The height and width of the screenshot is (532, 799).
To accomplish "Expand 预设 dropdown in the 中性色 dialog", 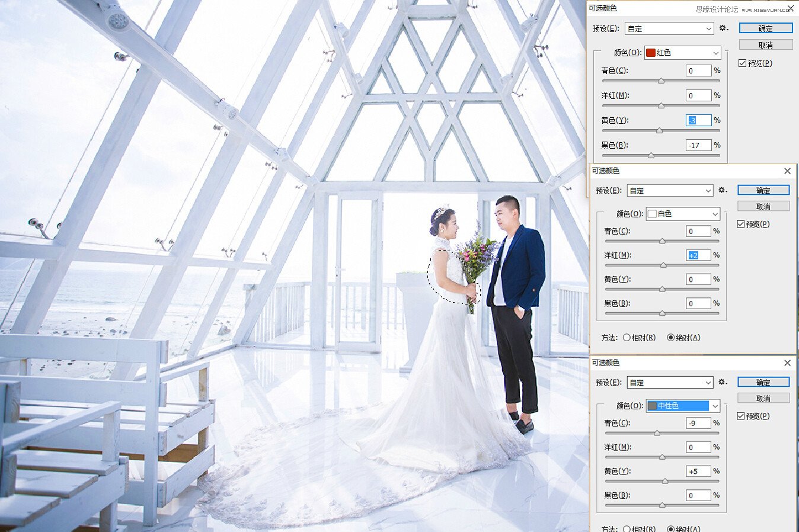I will coord(670,383).
